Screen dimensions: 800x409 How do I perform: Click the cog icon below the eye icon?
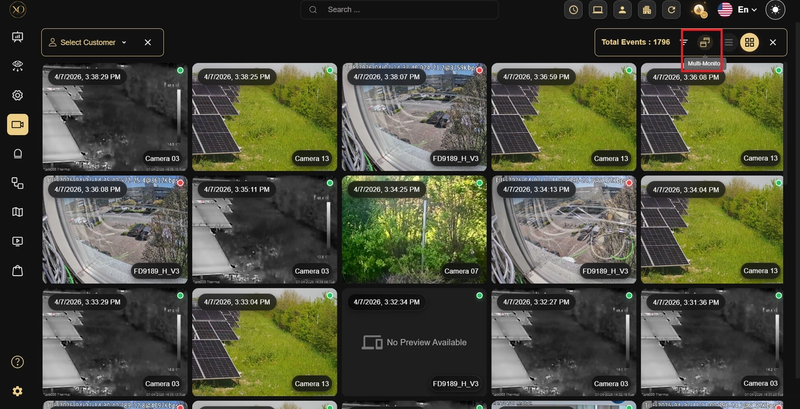[17, 95]
